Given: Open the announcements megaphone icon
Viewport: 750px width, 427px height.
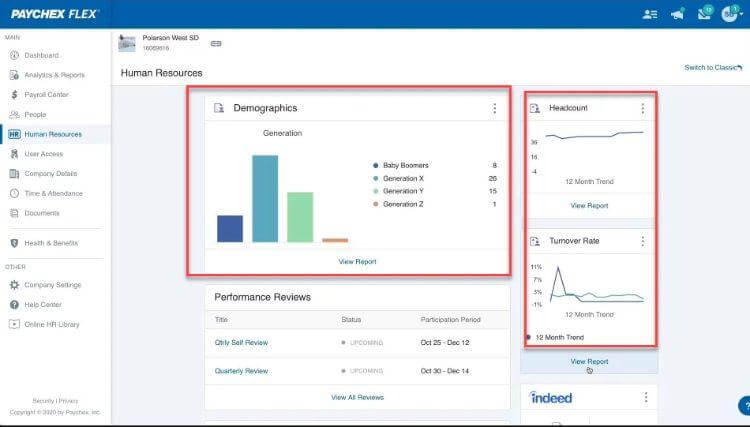Looking at the screenshot, I should (678, 14).
